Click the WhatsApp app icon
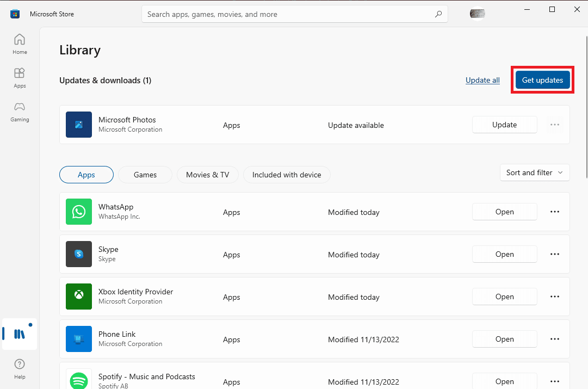Image resolution: width=588 pixels, height=389 pixels. click(79, 212)
